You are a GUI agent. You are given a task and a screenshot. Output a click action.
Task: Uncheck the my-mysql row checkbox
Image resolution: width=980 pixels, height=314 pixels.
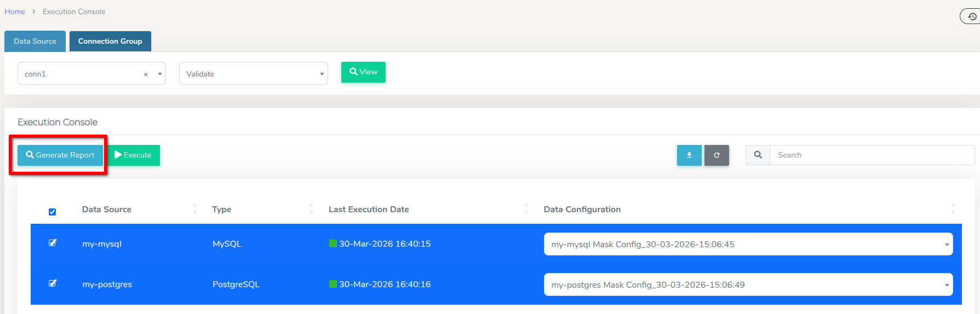point(53,243)
